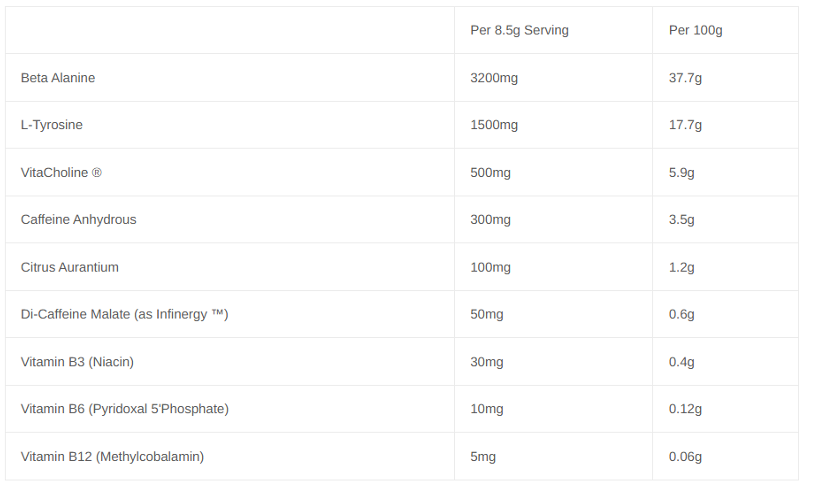
Task: Click the Vitamin B12 (Methylcobalamin) label
Action: [x=112, y=457]
